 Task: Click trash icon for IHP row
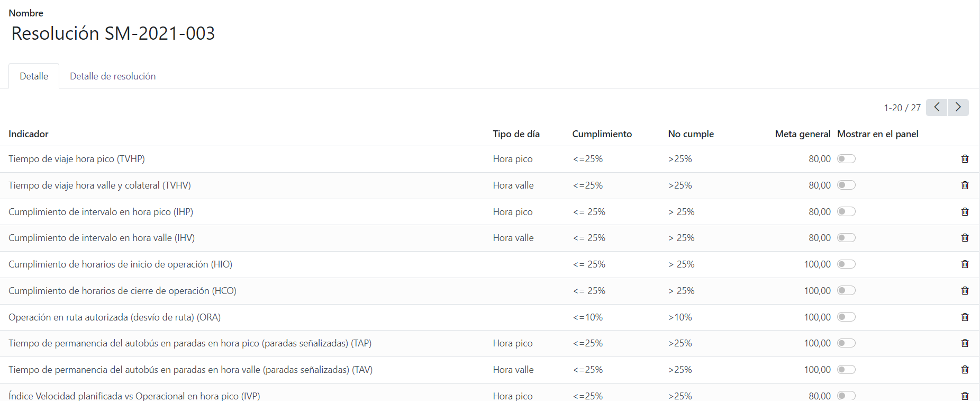[965, 212]
